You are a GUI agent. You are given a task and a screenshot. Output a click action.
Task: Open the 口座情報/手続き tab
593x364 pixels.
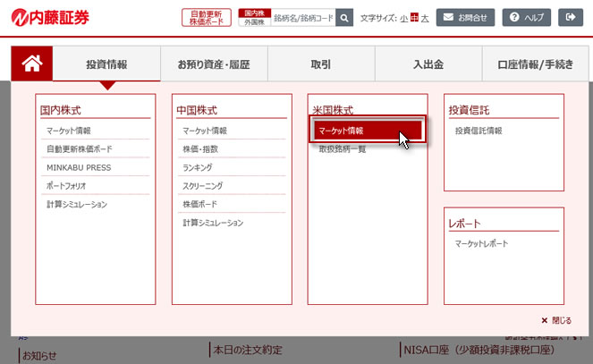(x=536, y=64)
